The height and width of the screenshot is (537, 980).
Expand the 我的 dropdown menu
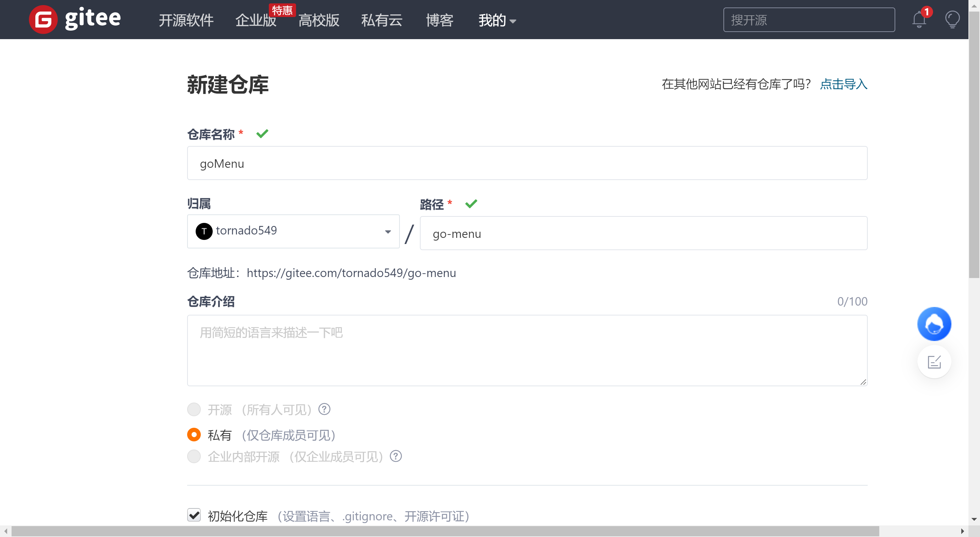click(x=497, y=20)
